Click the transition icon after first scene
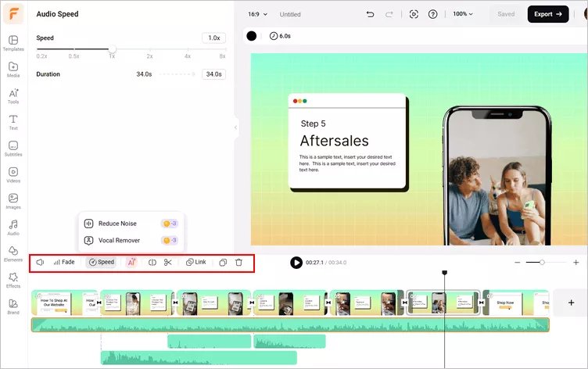Viewport: 588px width, 369px height. click(x=99, y=303)
